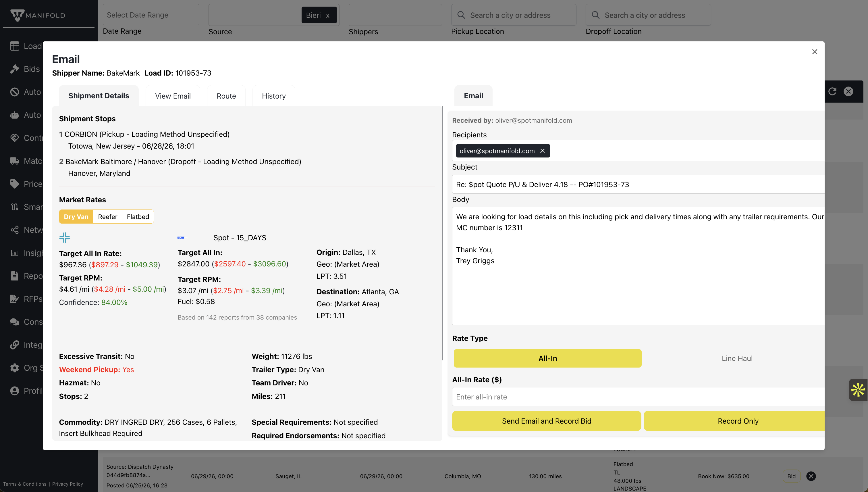The width and height of the screenshot is (868, 492).
Task: Click "Based on 142 reports from 38 companies"
Action: point(237,317)
